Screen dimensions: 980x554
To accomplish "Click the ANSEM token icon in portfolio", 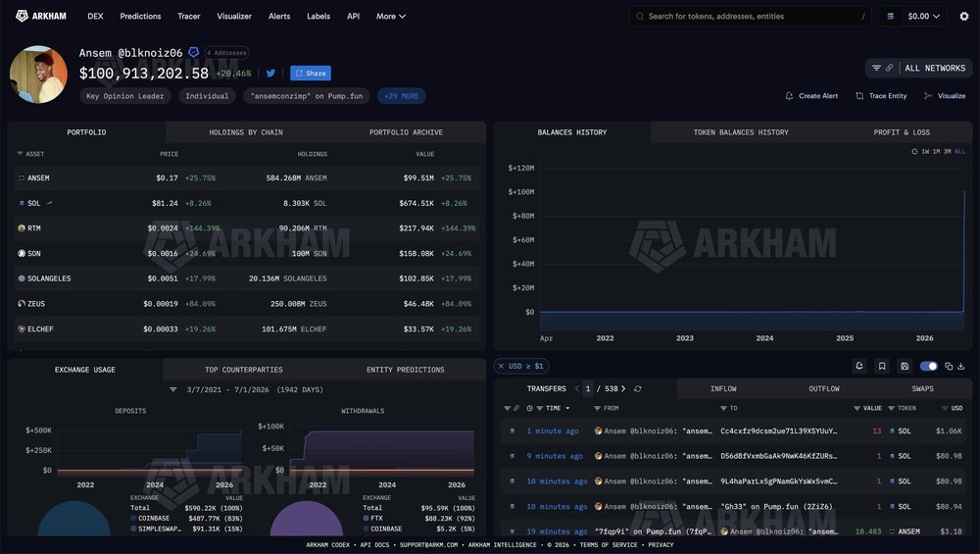I will click(22, 178).
